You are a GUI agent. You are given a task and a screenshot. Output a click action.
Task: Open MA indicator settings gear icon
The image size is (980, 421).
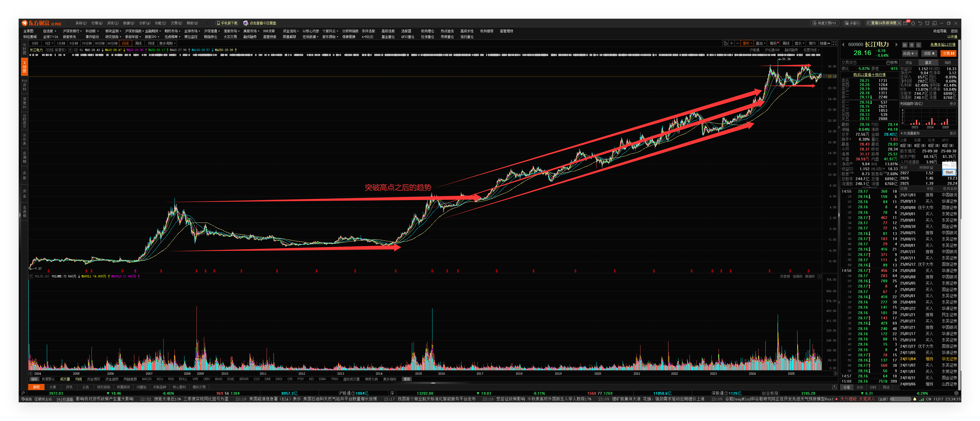point(76,50)
